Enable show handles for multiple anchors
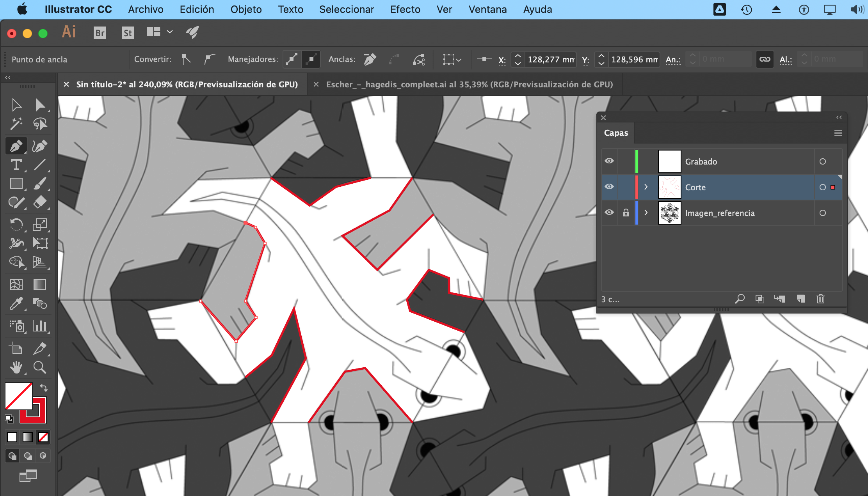 click(292, 59)
